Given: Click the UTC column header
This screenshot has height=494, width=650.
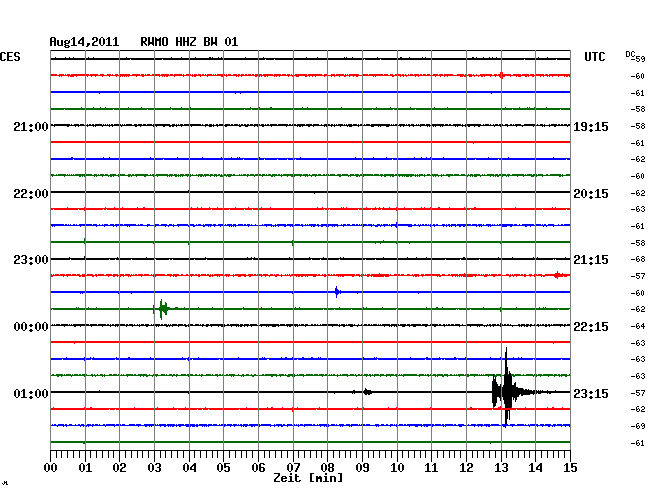Looking at the screenshot, I should (594, 57).
